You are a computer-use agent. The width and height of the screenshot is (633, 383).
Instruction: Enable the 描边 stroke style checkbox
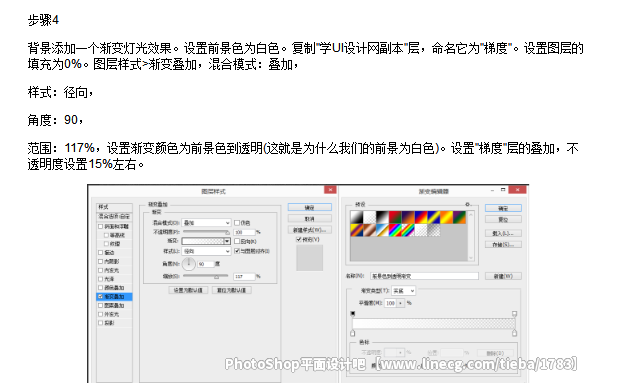(100, 253)
